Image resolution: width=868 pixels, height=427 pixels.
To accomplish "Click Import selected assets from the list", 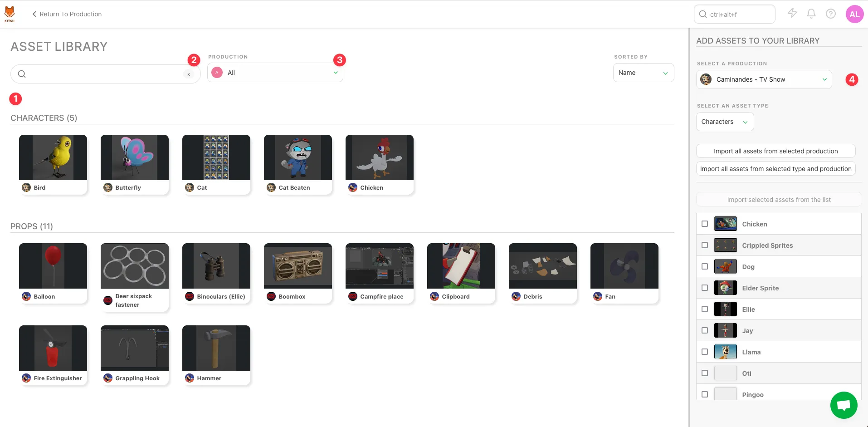I will [x=779, y=200].
